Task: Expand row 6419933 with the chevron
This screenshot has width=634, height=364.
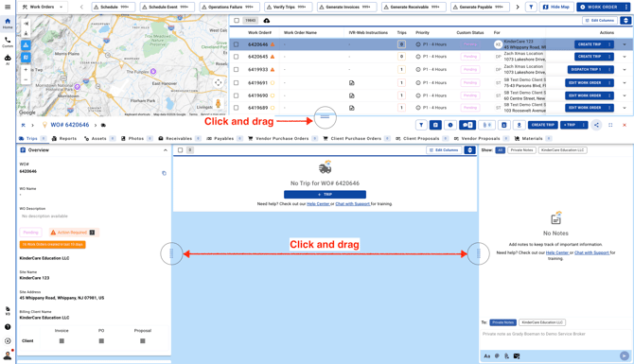Action: click(x=625, y=69)
